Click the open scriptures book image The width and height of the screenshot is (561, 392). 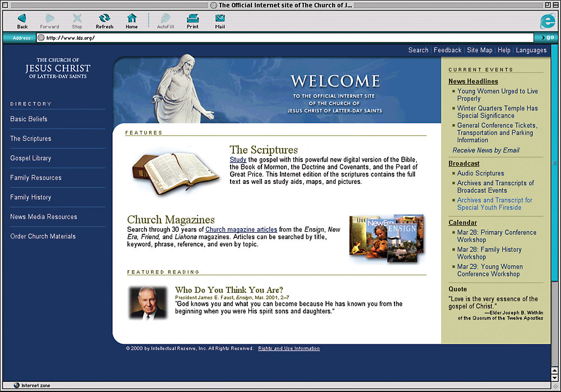[x=176, y=173]
